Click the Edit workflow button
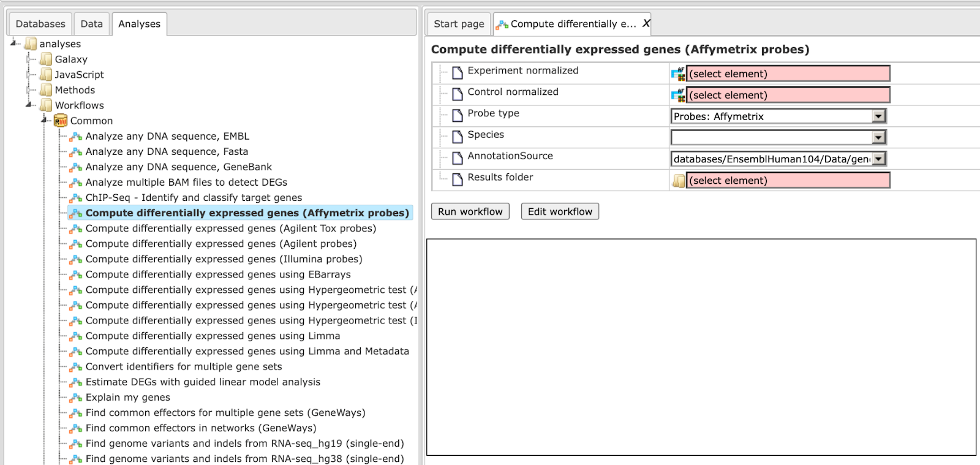Screen dimensions: 980x465 coord(560,211)
